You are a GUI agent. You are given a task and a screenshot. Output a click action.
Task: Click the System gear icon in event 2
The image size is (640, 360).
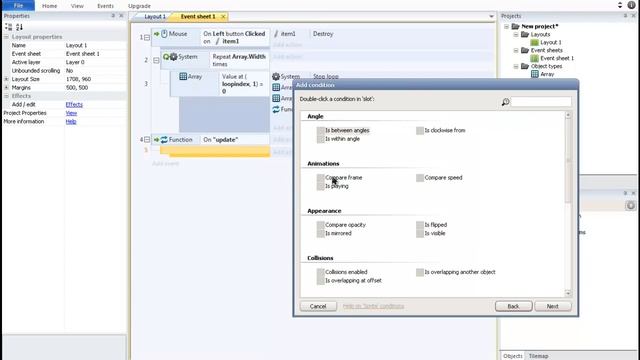(x=173, y=57)
